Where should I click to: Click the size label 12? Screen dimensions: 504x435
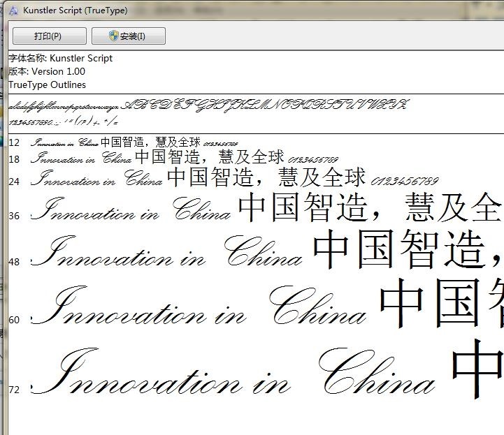pos(14,142)
